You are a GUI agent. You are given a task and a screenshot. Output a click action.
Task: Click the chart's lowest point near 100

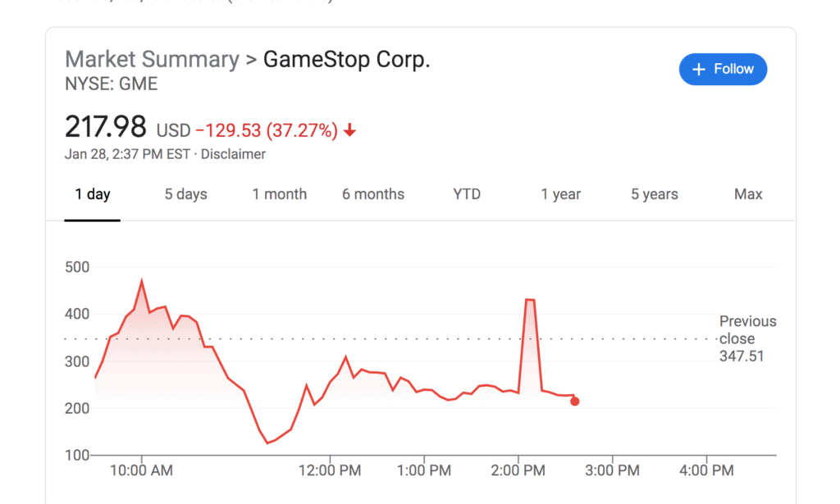click(267, 443)
